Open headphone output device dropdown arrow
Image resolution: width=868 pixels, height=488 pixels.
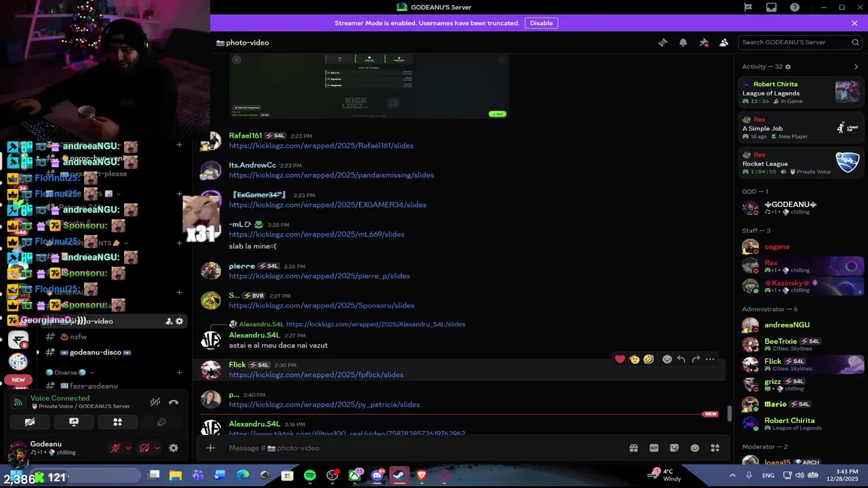(157, 448)
